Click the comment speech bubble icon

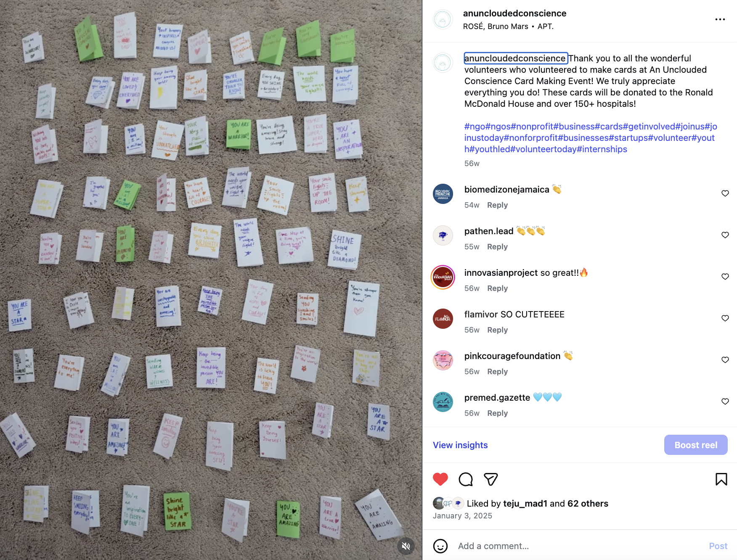(x=466, y=479)
